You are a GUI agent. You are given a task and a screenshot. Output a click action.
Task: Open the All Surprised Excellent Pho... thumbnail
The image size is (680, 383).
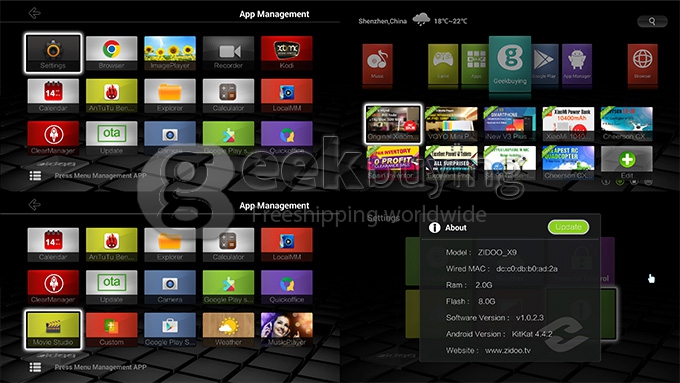click(x=451, y=163)
